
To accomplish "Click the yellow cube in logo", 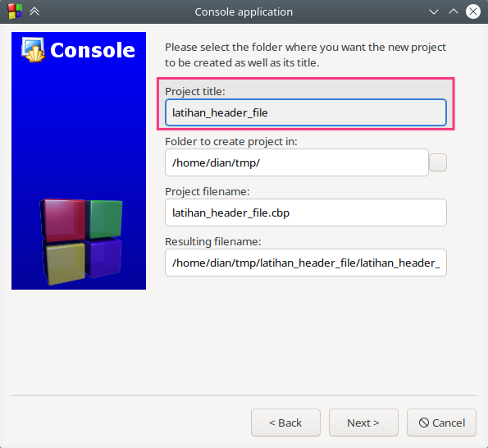I will pyautogui.click(x=65, y=263).
